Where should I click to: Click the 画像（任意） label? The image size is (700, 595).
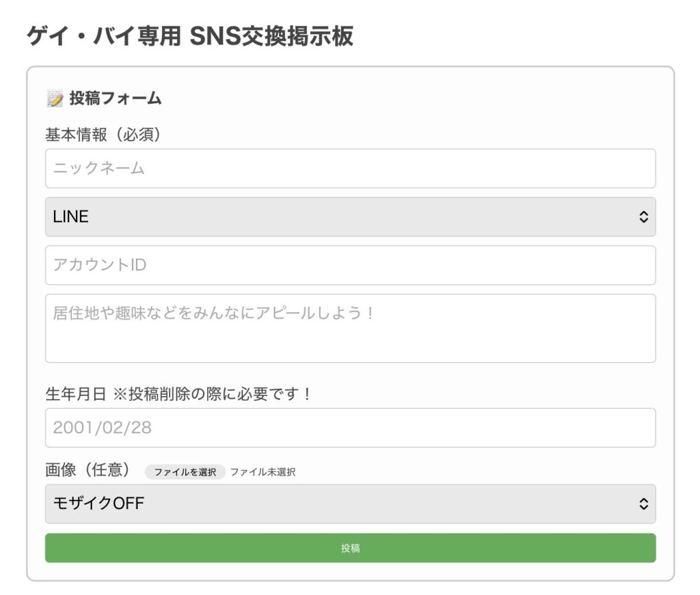[x=87, y=471]
